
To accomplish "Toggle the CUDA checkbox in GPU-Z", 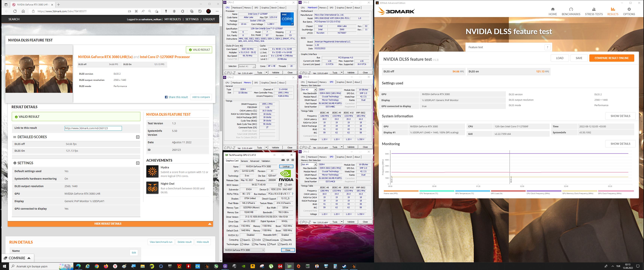I will click(253, 240).
